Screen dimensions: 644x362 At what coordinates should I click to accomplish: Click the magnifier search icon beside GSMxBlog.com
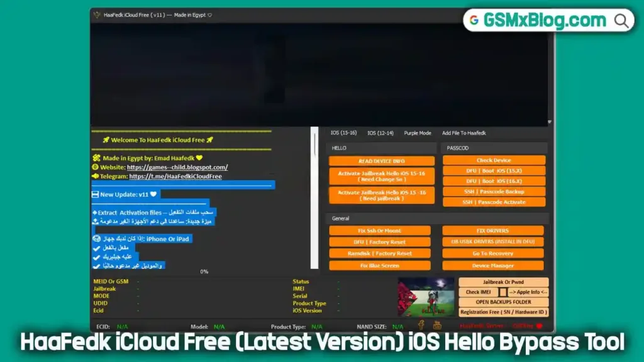(621, 20)
